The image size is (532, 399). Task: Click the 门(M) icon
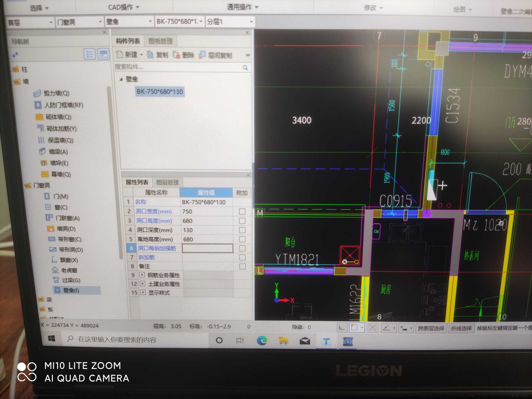(47, 196)
